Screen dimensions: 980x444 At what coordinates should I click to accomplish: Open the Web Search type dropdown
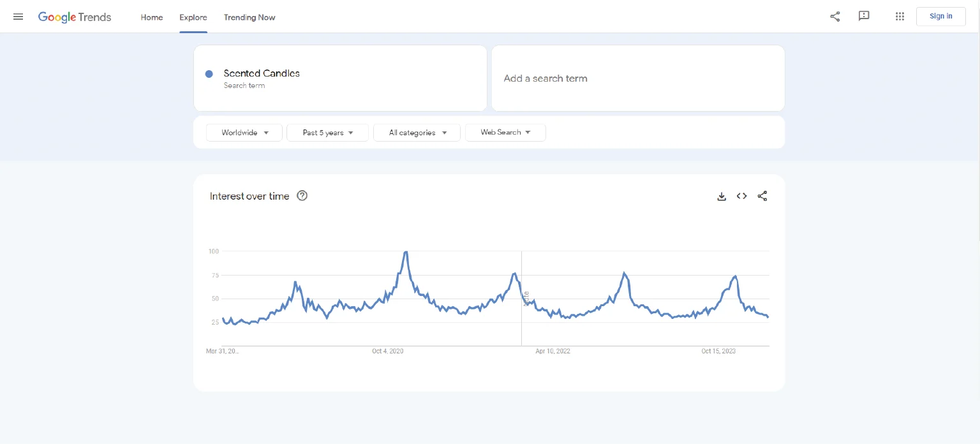click(505, 133)
